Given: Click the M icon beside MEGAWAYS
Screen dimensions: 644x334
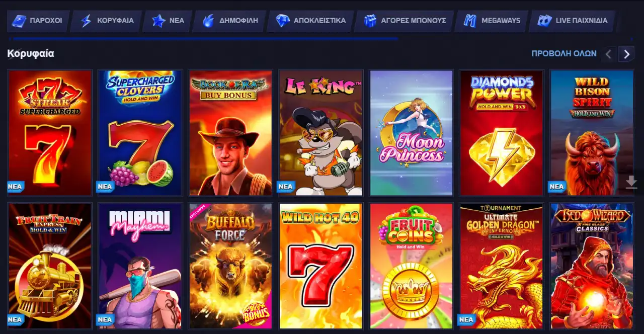Looking at the screenshot, I should (x=470, y=21).
